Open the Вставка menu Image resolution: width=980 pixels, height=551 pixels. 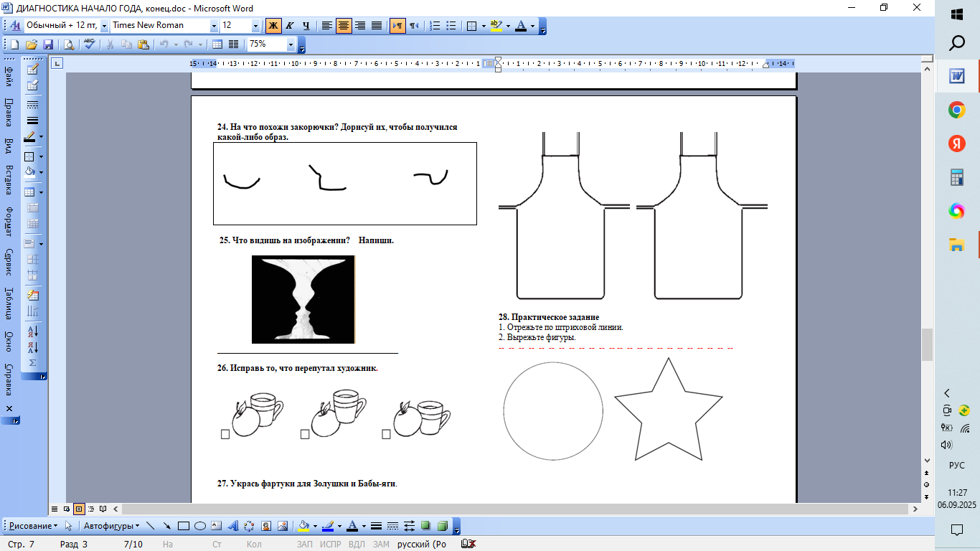point(9,180)
